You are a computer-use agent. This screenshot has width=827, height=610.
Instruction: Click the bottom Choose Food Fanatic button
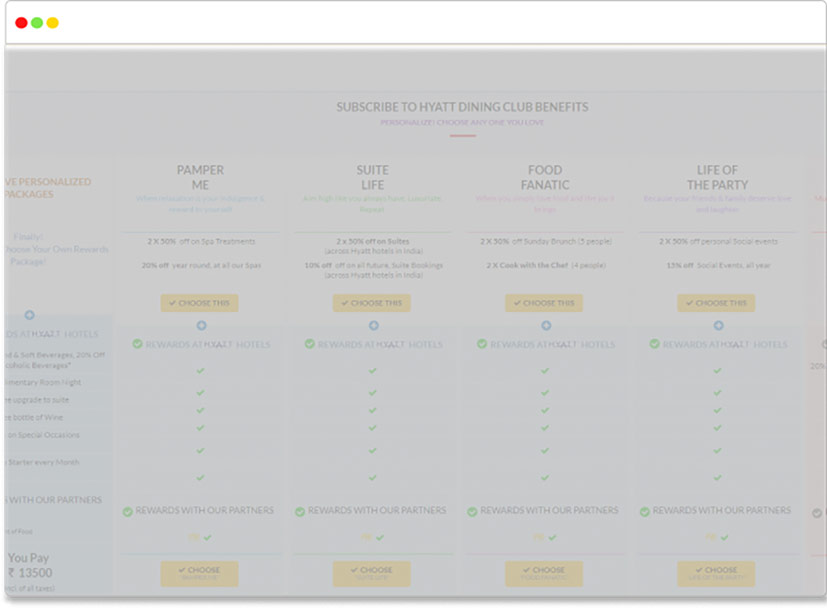point(544,573)
